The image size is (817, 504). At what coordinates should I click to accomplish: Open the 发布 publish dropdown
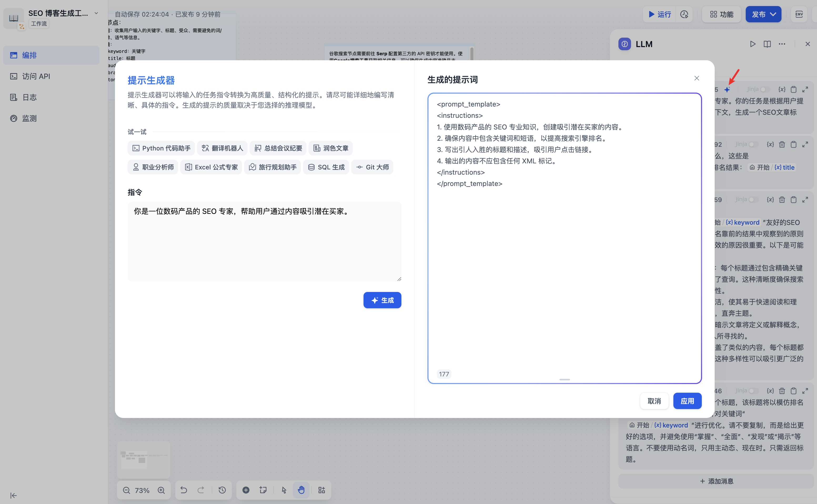763,14
